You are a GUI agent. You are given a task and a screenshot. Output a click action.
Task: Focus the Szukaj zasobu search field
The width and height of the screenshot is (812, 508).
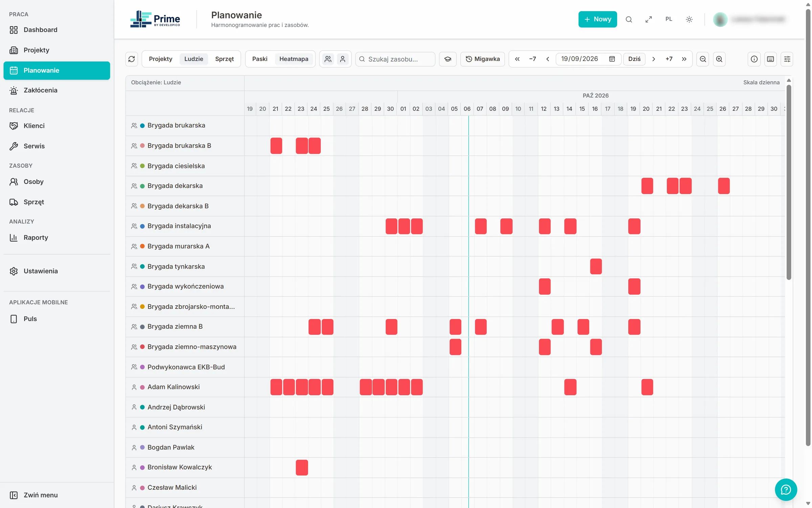pyautogui.click(x=395, y=59)
